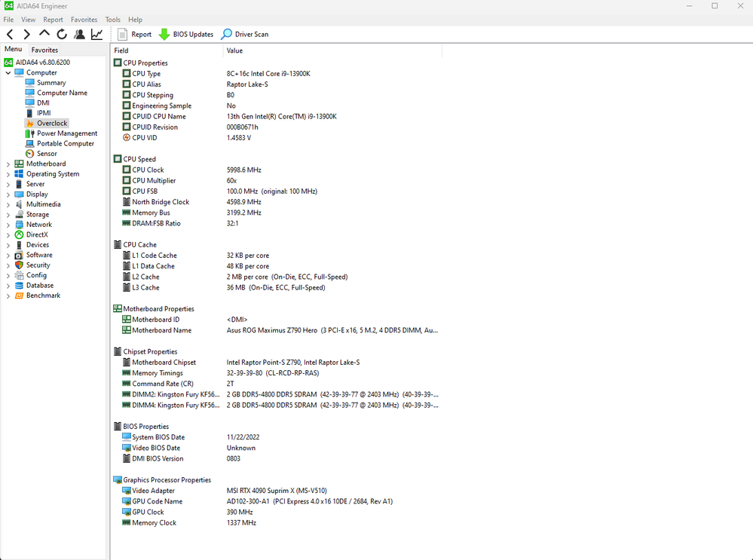
Task: Click the Network icon in tree
Action: (19, 225)
